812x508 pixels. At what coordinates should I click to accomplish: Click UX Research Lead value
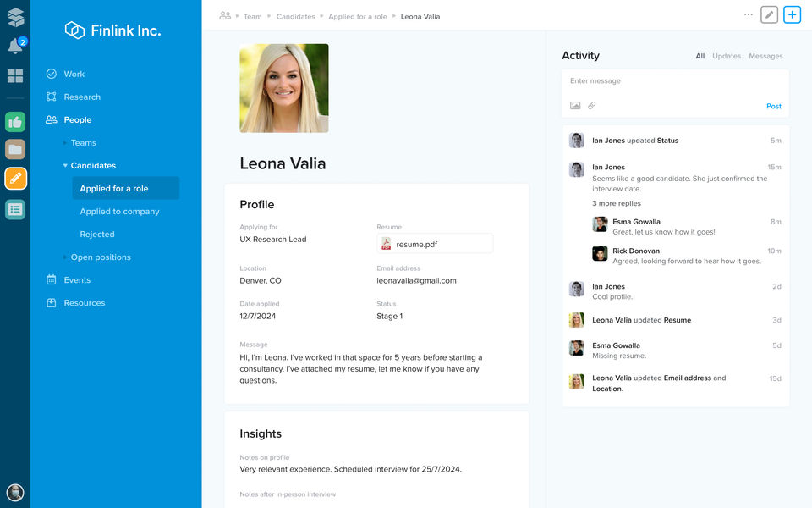[273, 239]
